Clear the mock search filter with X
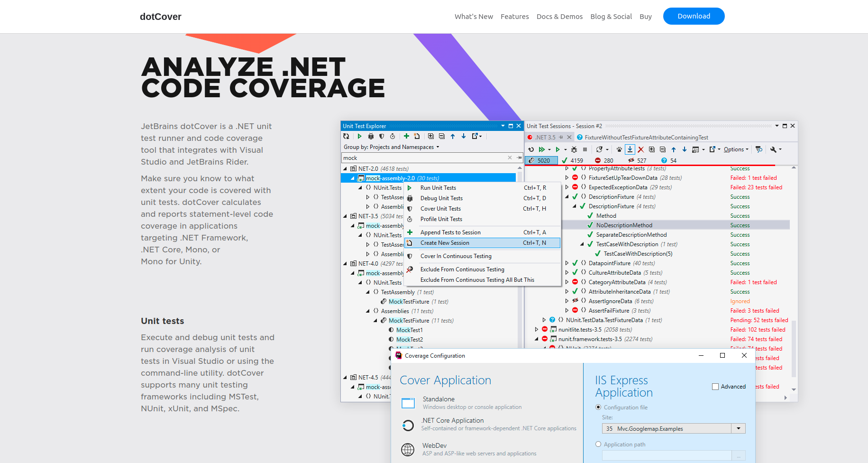 [x=510, y=158]
